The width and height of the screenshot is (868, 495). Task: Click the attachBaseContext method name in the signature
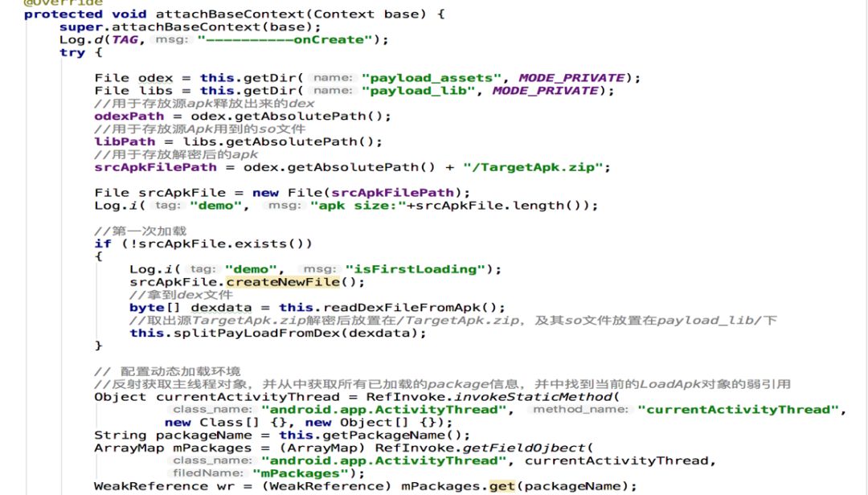230,14
